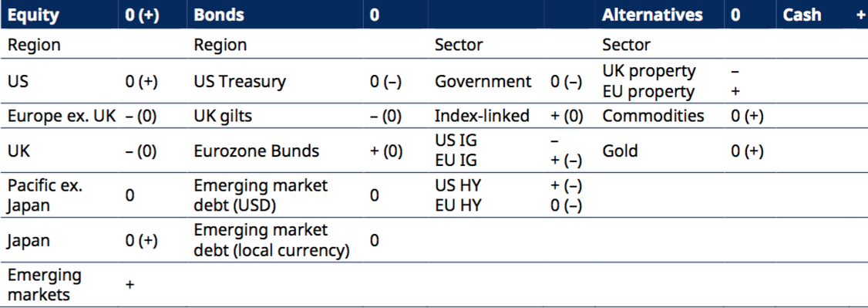Select the Cash header cell
The image size is (868, 308).
[802, 15]
